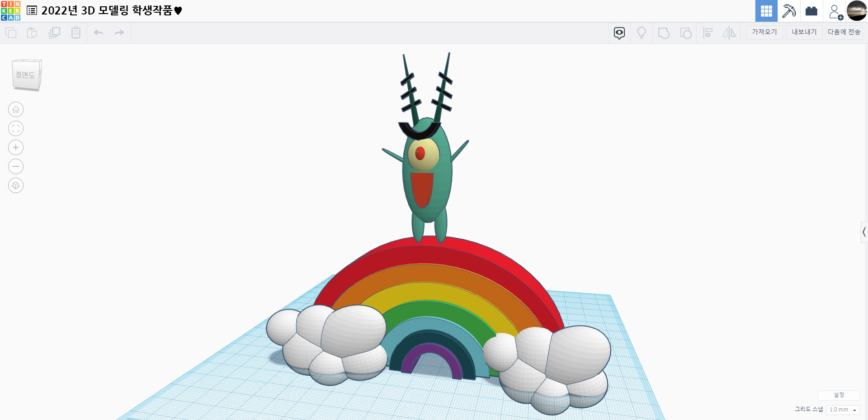The height and width of the screenshot is (420, 868).
Task: Switch to Bricks mode
Action: [811, 11]
